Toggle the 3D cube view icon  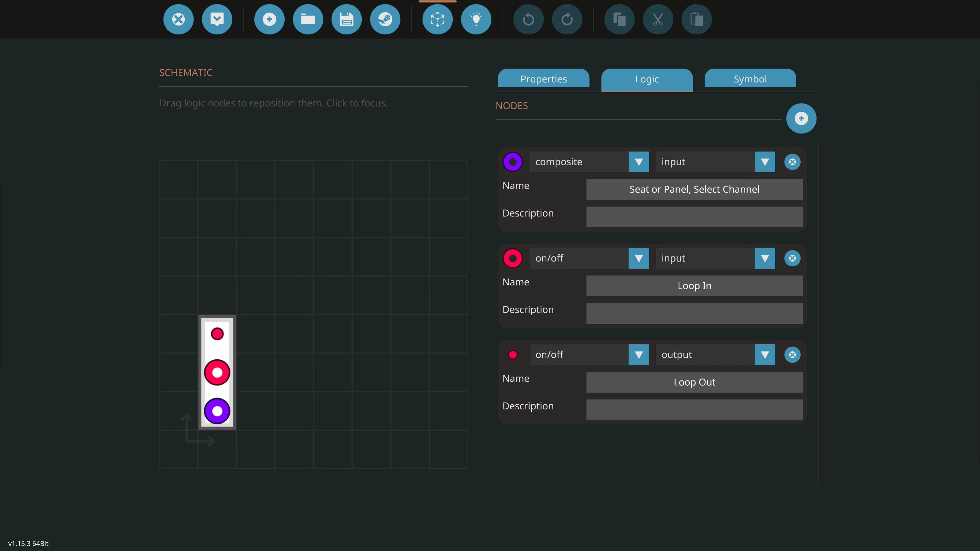coord(437,19)
